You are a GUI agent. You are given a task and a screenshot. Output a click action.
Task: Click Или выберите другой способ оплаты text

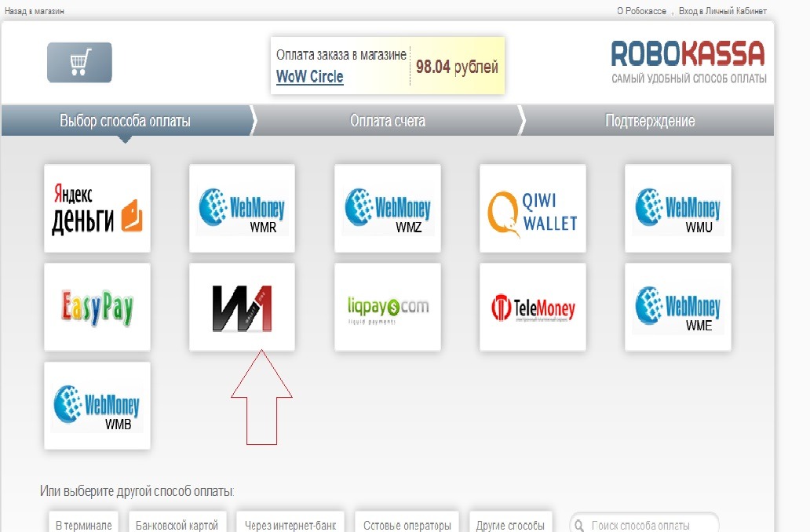137,490
